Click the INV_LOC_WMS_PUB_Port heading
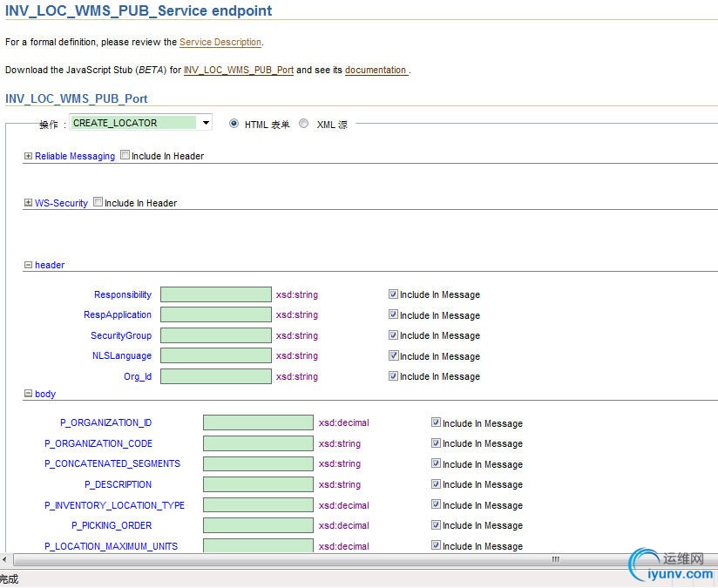718x588 pixels. (x=77, y=99)
